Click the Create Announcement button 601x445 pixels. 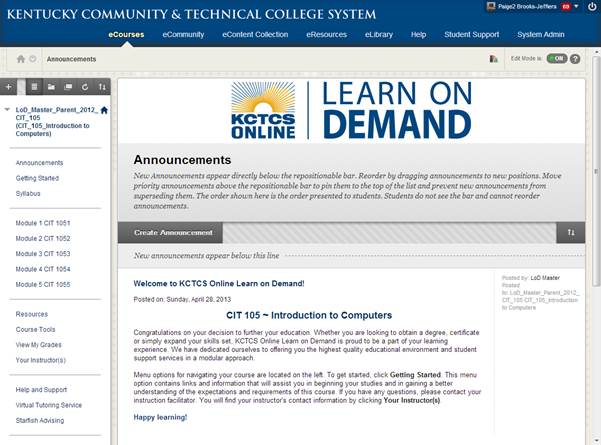[171, 232]
